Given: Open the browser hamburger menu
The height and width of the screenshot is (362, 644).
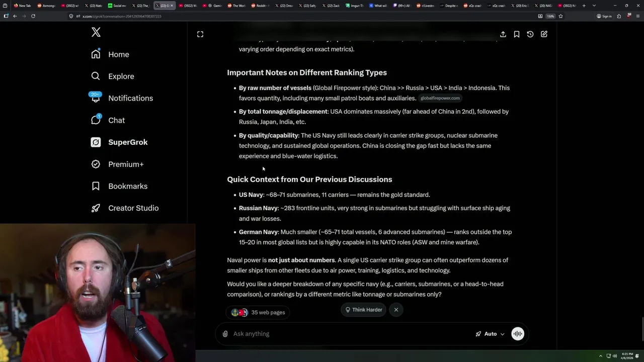Looking at the screenshot, I should [x=637, y=16].
